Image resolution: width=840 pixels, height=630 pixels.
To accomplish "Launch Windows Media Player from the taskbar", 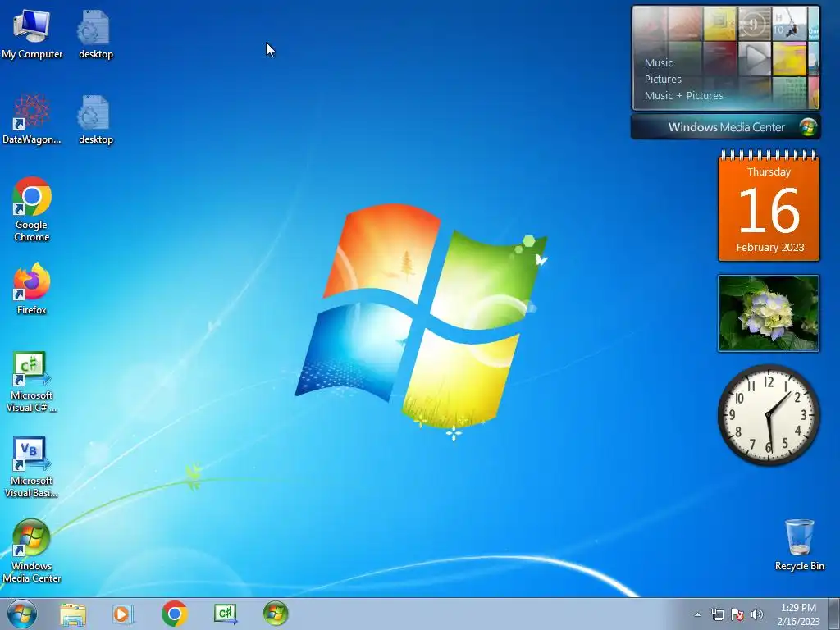I will coord(123,614).
